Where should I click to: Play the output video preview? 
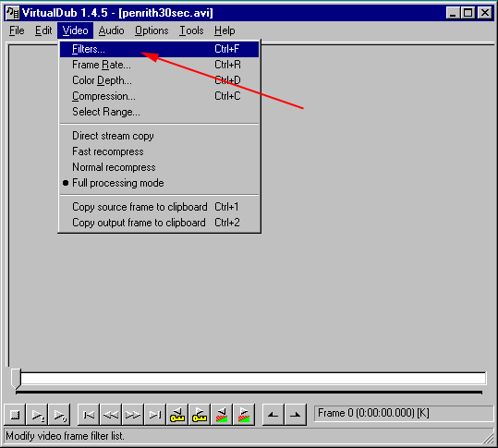pos(59,415)
